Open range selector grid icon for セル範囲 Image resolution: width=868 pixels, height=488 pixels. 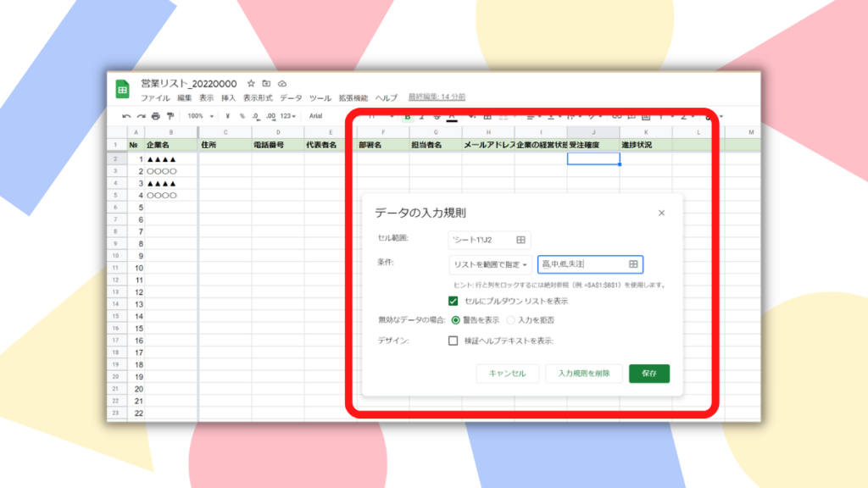(521, 240)
